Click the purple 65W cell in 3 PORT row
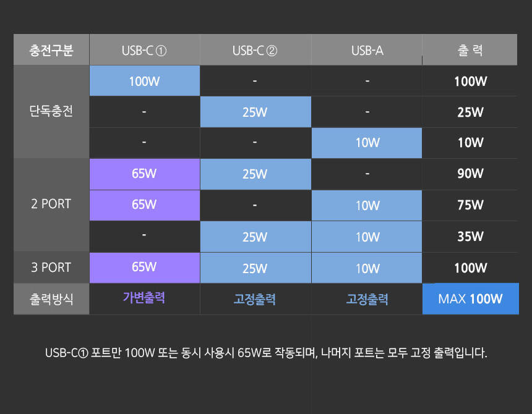Viewport: 532px width, 414px height. (x=144, y=267)
